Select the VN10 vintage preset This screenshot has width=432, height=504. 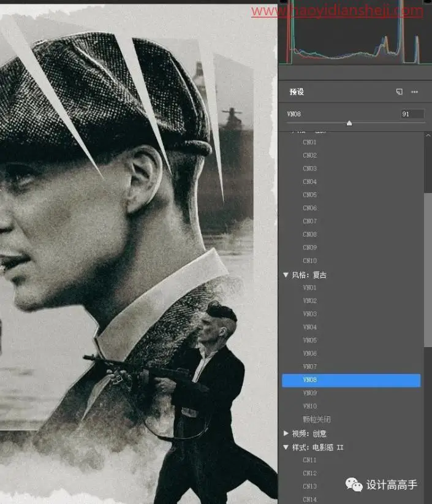pyautogui.click(x=309, y=407)
